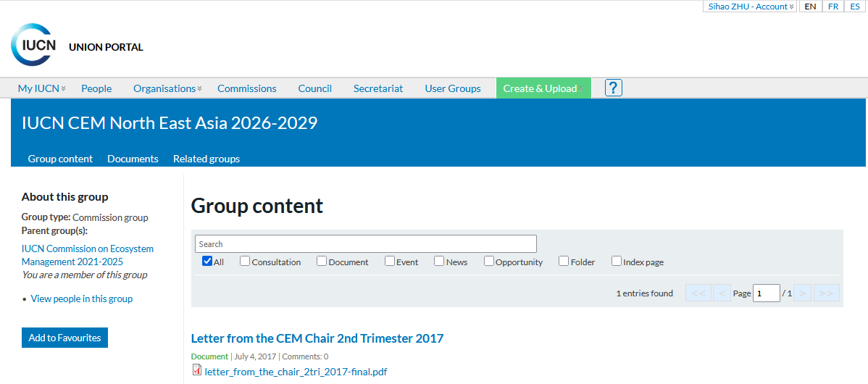
Task: Click Add to Favourites button
Action: 64,338
